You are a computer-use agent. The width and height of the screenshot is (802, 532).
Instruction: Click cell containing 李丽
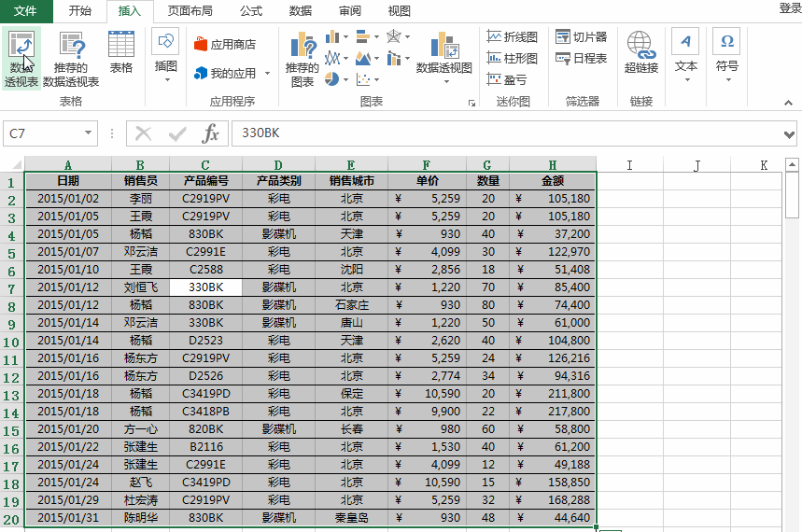click(x=141, y=199)
